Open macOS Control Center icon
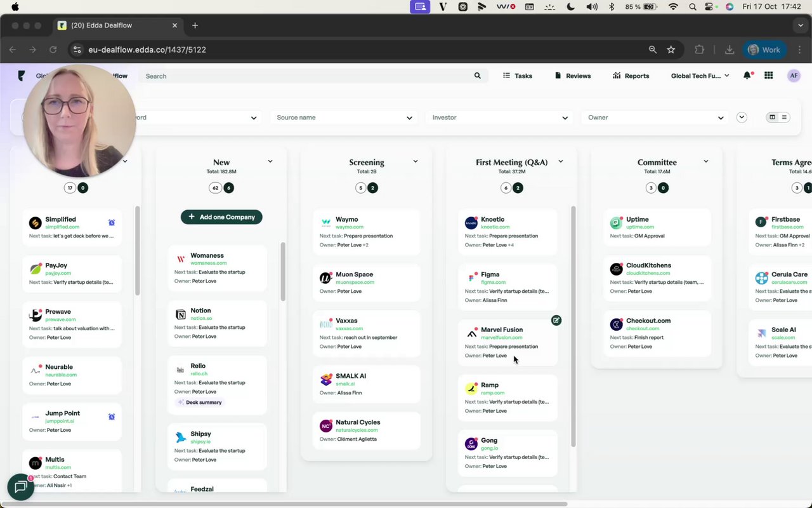The height and width of the screenshot is (508, 812). pyautogui.click(x=710, y=7)
